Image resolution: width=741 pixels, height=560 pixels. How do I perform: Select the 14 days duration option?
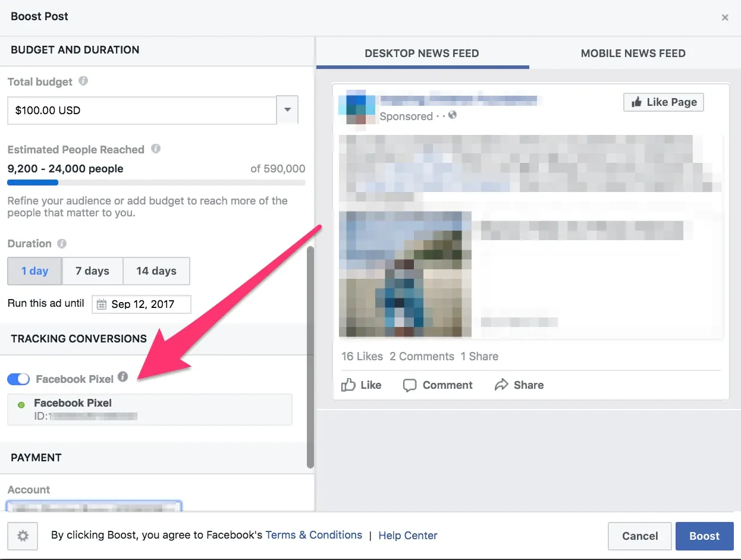[156, 271]
